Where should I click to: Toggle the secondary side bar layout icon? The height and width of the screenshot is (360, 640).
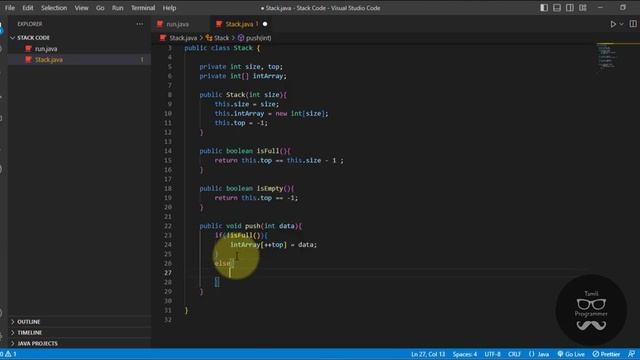pos(570,8)
